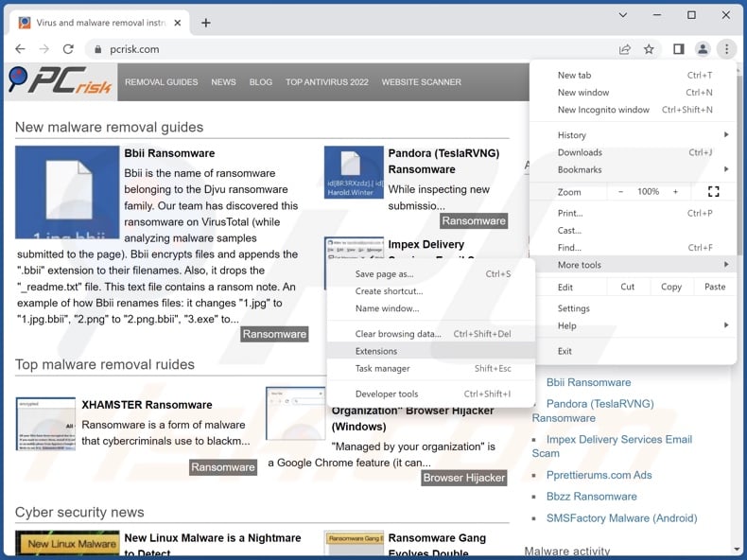Select Extensions from More tools submenu
Image resolution: width=747 pixels, height=560 pixels.
click(x=376, y=351)
